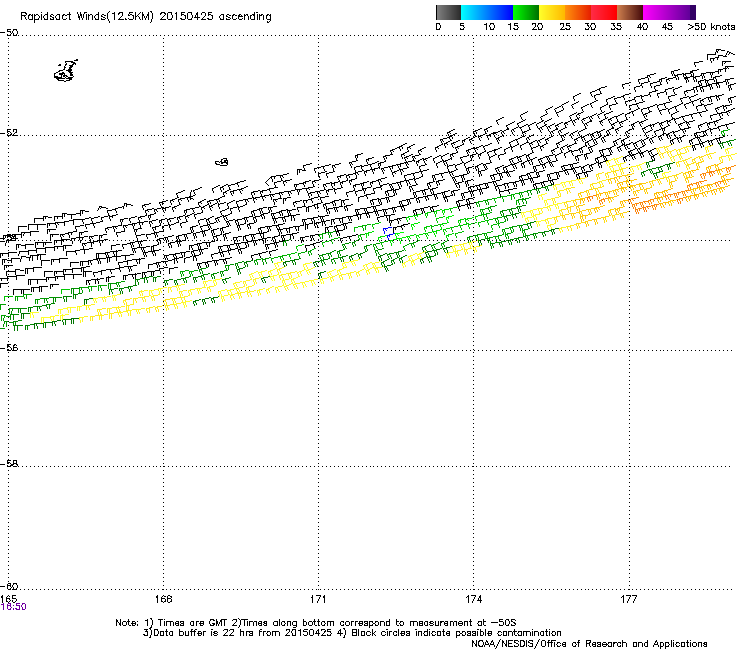Click the '177' longitude axis label

[629, 599]
